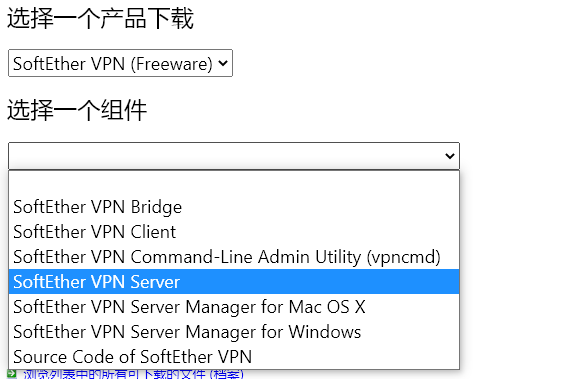Click the word Freeware in the product selector
564x379 pixels.
171,64
